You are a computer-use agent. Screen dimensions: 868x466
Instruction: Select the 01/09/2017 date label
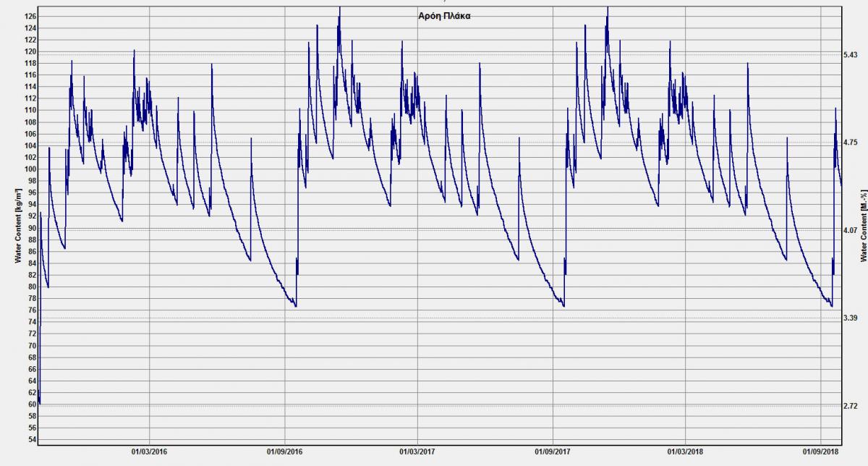[x=553, y=452]
